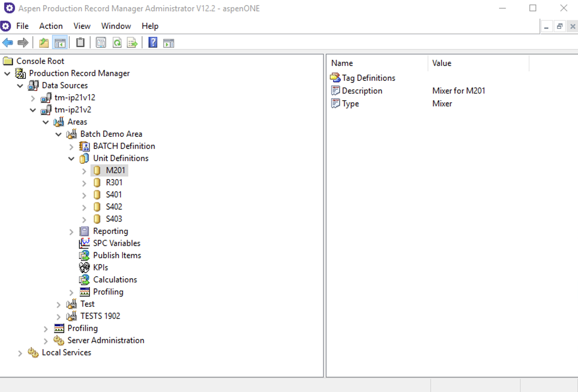Viewport: 578px width, 392px height.
Task: Expand the Reporting tree node
Action: (71, 232)
